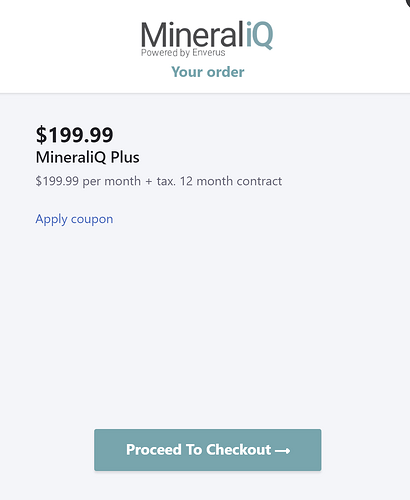The image size is (410, 500).
Task: Click the dark Mineral part of the logo
Action: click(193, 35)
